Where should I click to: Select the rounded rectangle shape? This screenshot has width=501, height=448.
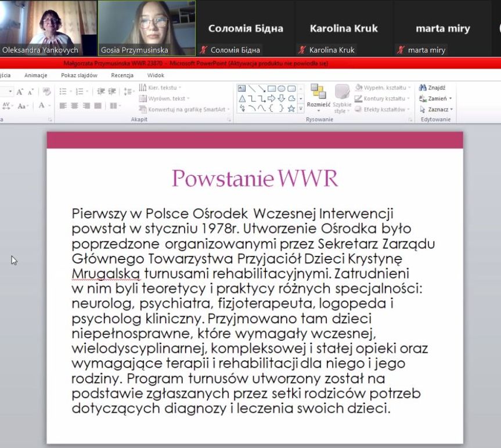[x=291, y=88]
